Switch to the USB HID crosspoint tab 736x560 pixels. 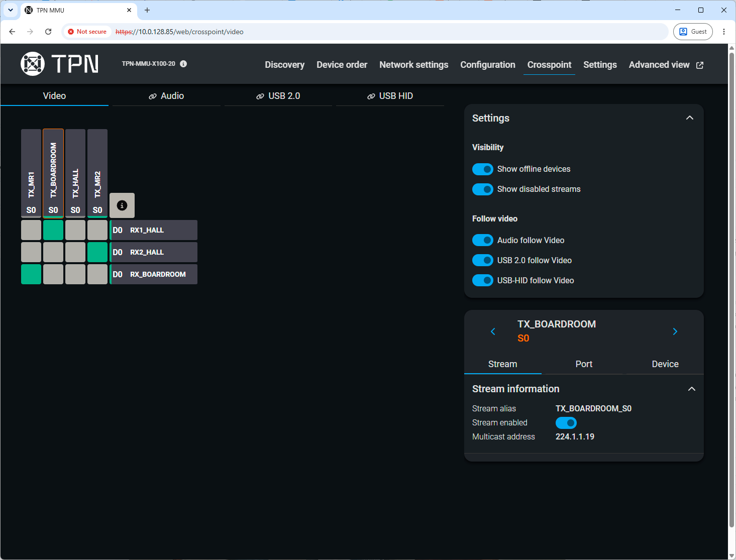(390, 96)
